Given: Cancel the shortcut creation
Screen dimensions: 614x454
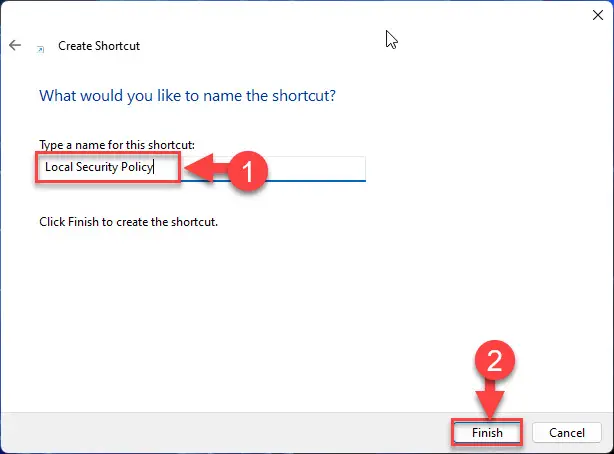Looking at the screenshot, I should click(x=567, y=432).
